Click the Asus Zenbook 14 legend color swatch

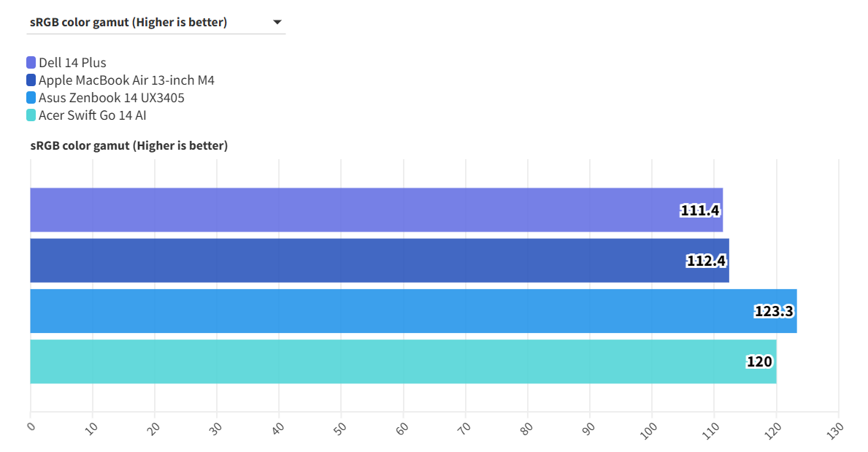pyautogui.click(x=31, y=98)
